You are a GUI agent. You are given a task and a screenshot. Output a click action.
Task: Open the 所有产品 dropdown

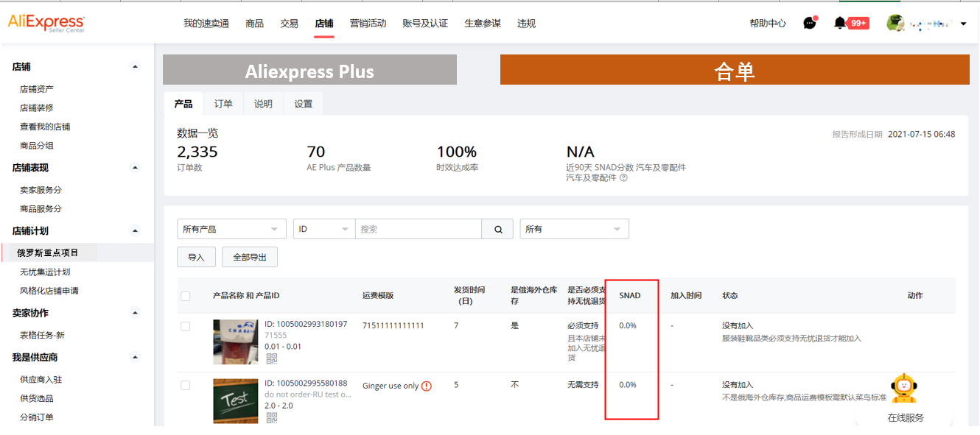pos(232,230)
